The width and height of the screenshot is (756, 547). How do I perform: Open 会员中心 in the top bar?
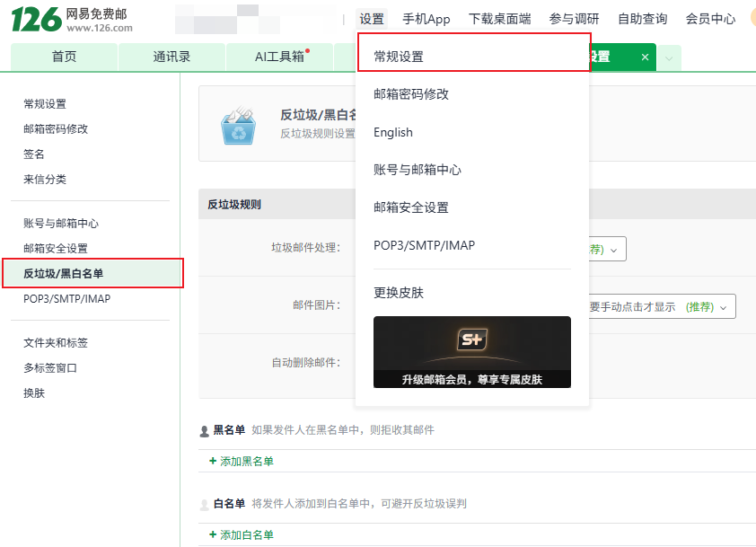pos(709,19)
